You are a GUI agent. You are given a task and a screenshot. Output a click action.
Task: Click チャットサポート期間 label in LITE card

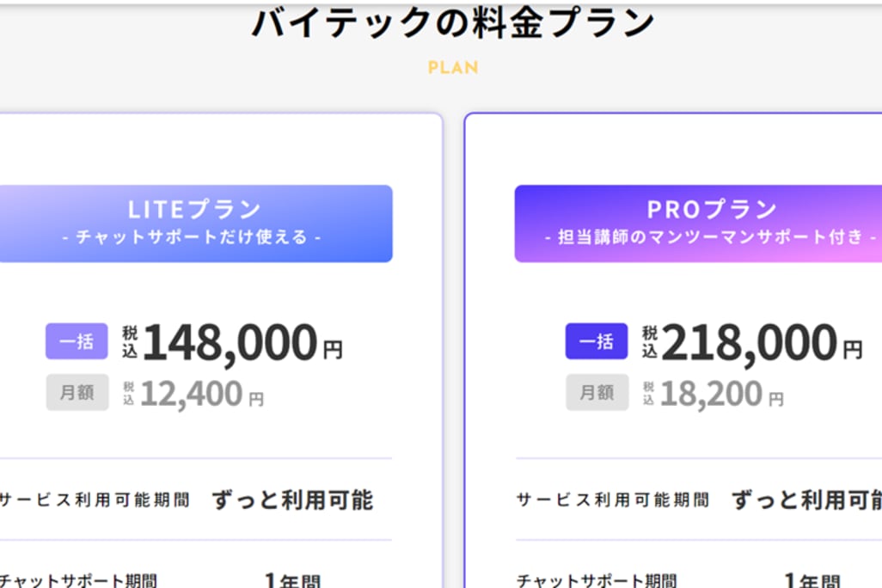[x=77, y=581]
